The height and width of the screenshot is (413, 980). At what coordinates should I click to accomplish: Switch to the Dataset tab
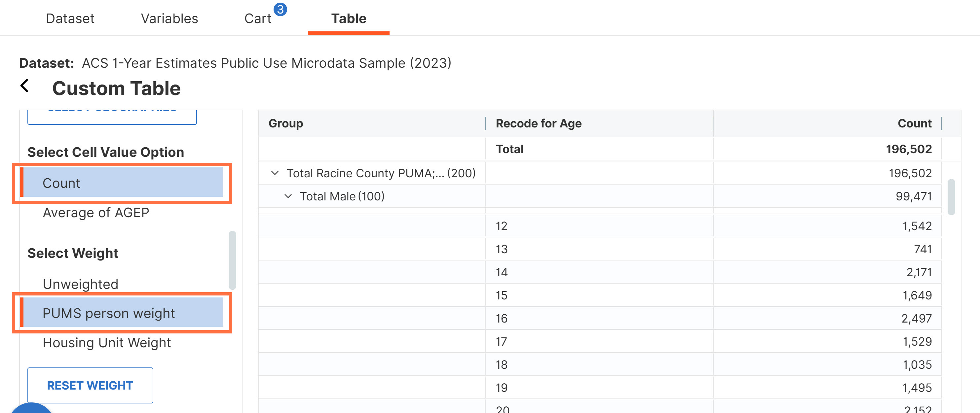click(70, 18)
